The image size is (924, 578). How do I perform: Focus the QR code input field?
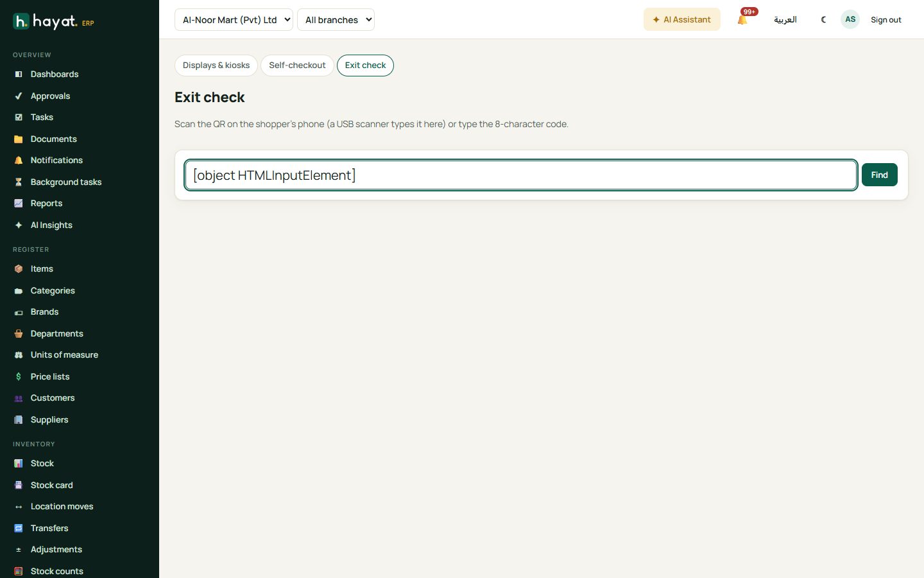[521, 175]
